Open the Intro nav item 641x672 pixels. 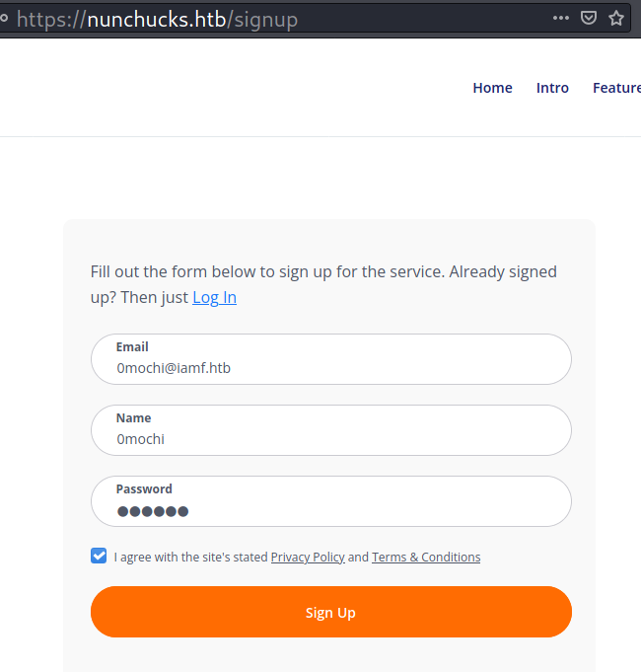click(552, 88)
